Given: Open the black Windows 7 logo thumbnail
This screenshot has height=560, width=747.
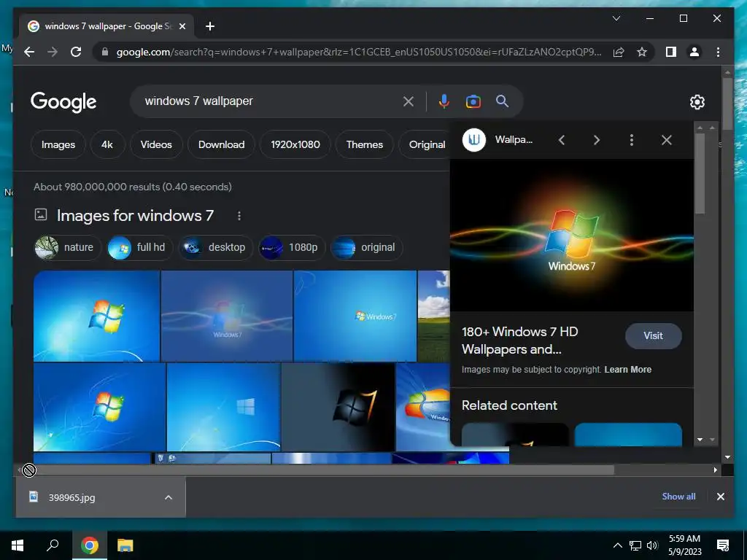Looking at the screenshot, I should (338, 407).
